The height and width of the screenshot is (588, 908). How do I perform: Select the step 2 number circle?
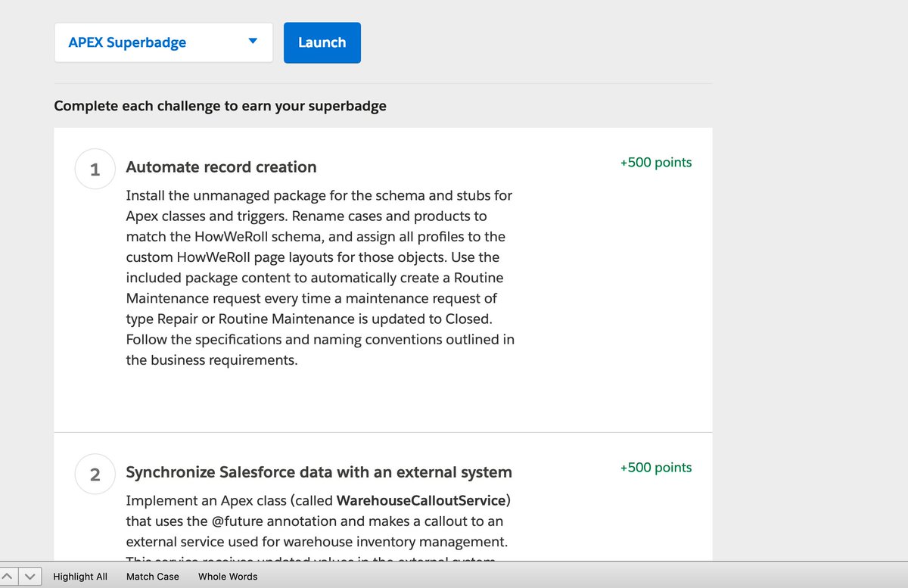pyautogui.click(x=95, y=474)
